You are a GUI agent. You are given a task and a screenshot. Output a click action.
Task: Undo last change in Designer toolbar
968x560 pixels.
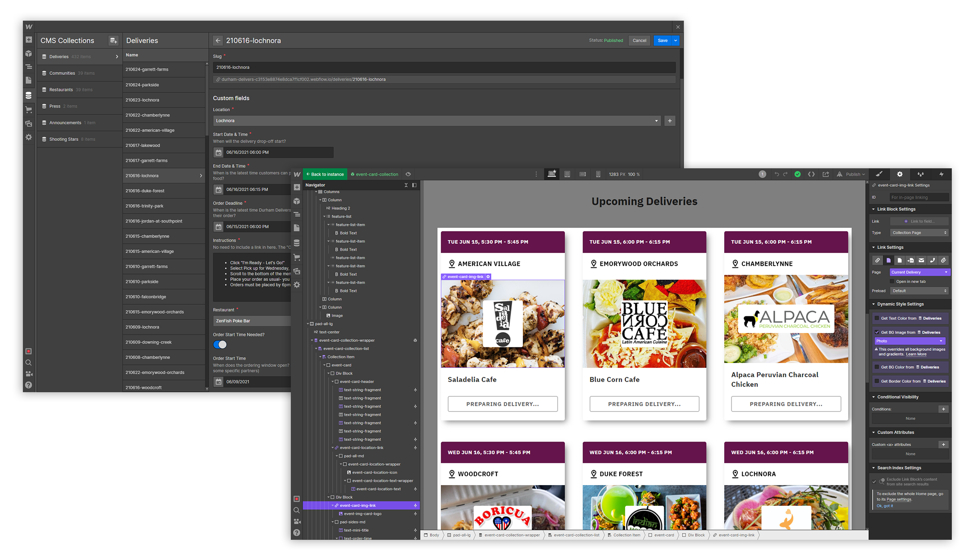click(x=776, y=174)
